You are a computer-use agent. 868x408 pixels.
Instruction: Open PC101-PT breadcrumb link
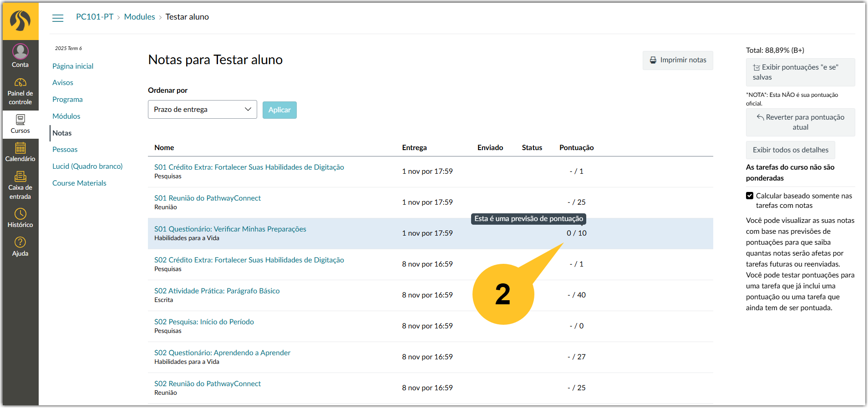pos(95,17)
